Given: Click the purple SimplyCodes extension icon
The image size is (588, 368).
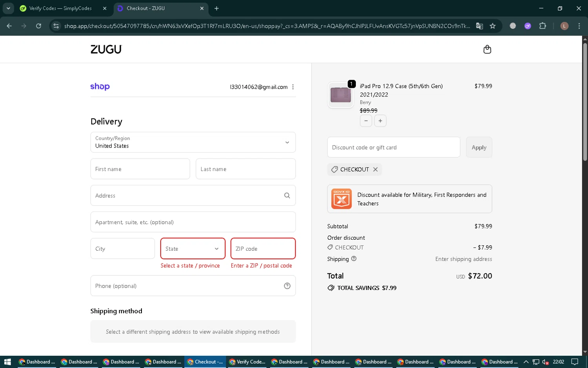Looking at the screenshot, I should (x=528, y=26).
